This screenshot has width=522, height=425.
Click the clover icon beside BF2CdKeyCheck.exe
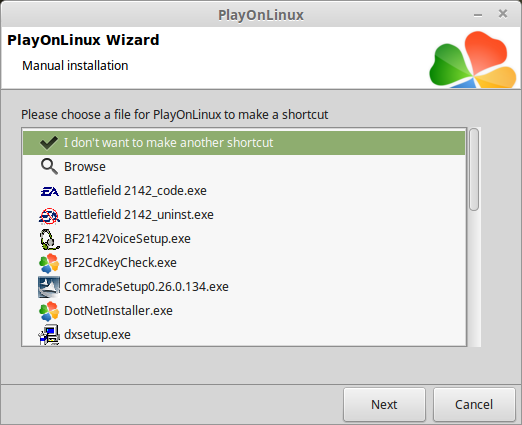click(49, 263)
